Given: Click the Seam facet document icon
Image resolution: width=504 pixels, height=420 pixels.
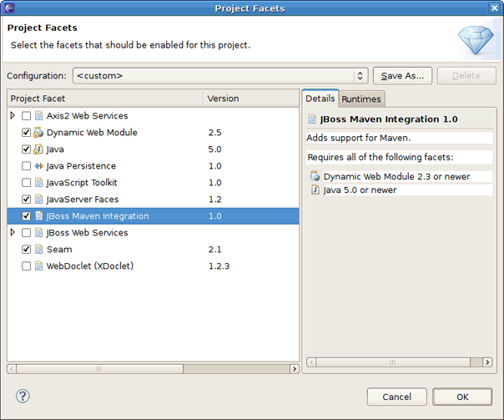Looking at the screenshot, I should pos(38,250).
